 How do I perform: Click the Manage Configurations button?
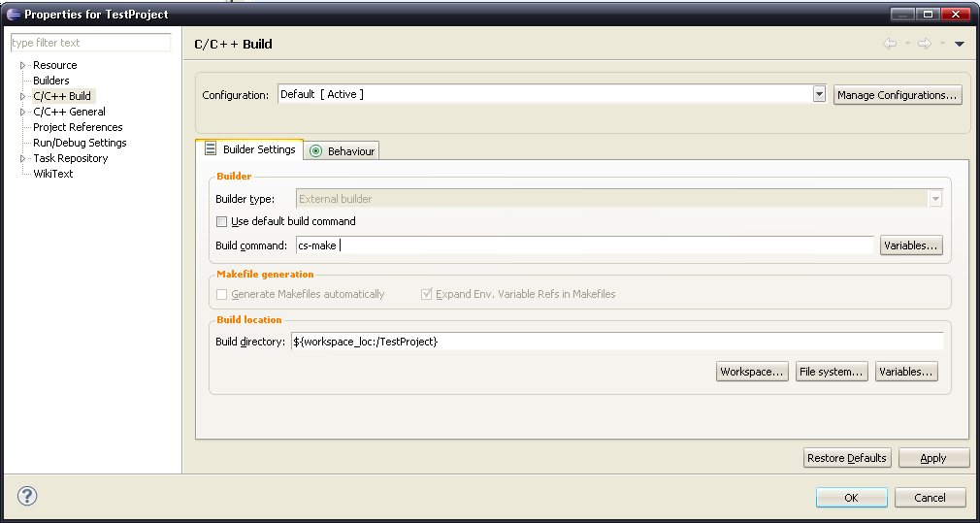(x=898, y=95)
